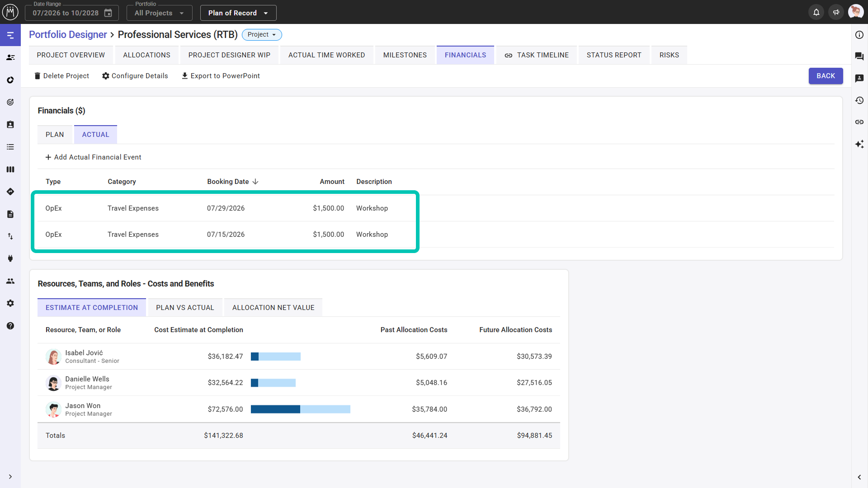The width and height of the screenshot is (868, 488).
Task: Click Delete Project
Action: pyautogui.click(x=61, y=76)
